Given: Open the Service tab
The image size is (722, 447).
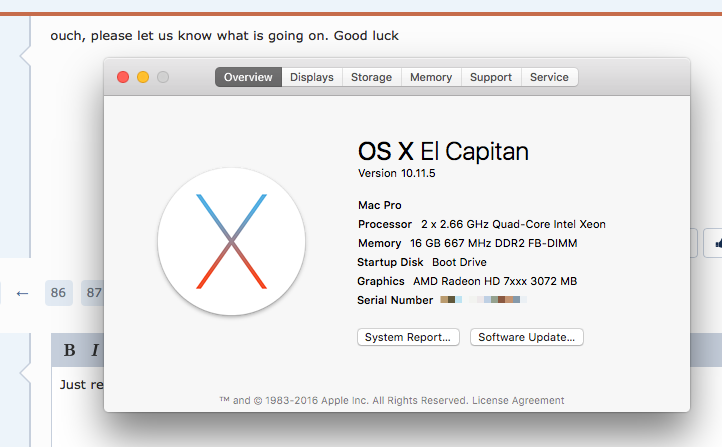Looking at the screenshot, I should click(549, 77).
